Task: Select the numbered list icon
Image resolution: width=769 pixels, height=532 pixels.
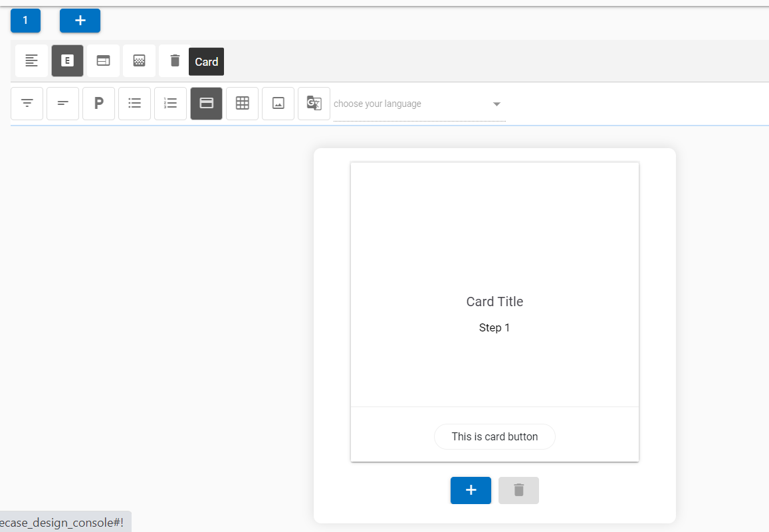Action: pyautogui.click(x=170, y=104)
